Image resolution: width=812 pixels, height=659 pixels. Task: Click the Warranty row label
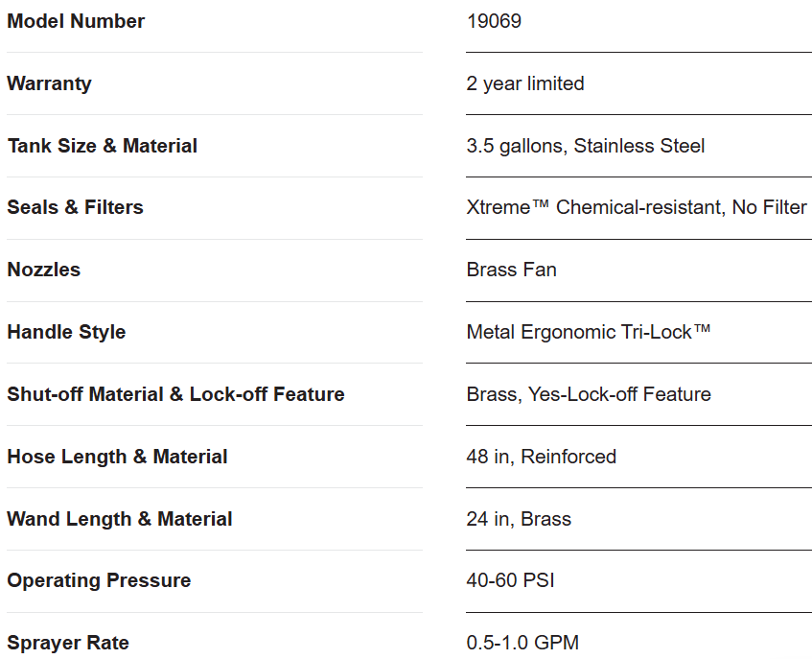49,83
